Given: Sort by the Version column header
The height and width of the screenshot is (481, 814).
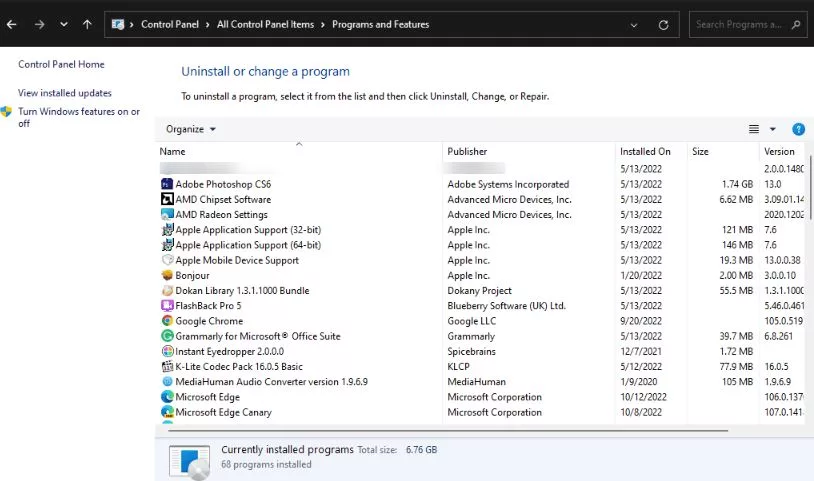Looking at the screenshot, I should [x=779, y=152].
